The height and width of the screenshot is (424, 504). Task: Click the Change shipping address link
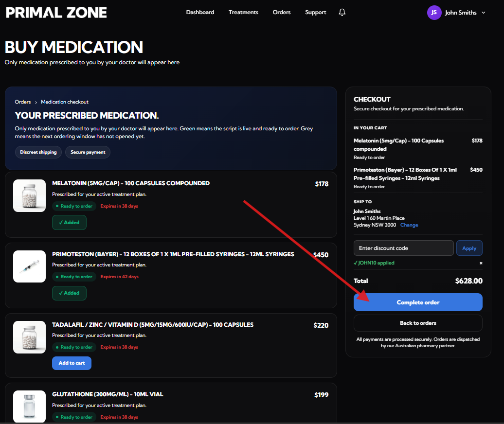tap(409, 225)
